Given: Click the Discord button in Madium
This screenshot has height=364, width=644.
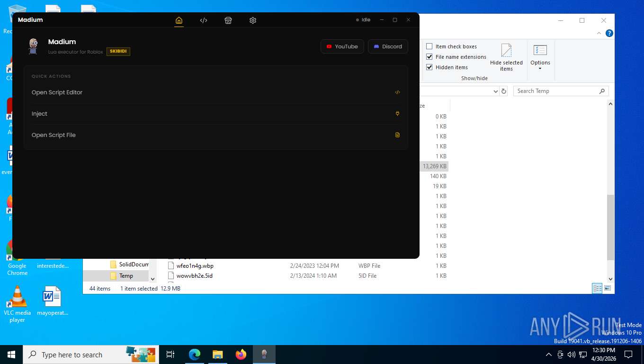Looking at the screenshot, I should 388,46.
